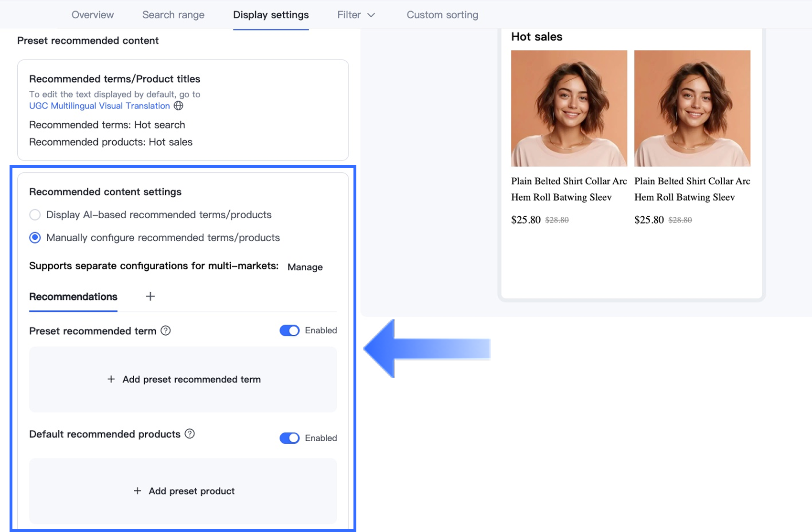Click Manage for multi-market configurations
This screenshot has width=812, height=532.
(305, 267)
